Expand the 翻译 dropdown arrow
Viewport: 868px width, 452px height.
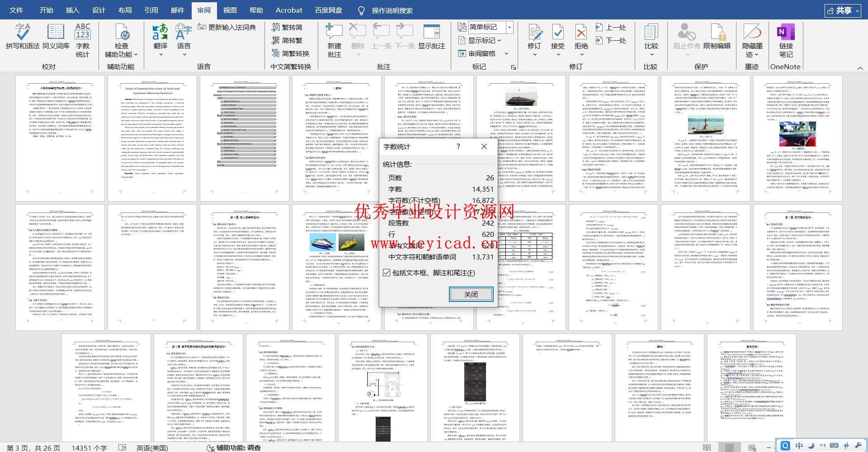pyautogui.click(x=160, y=55)
